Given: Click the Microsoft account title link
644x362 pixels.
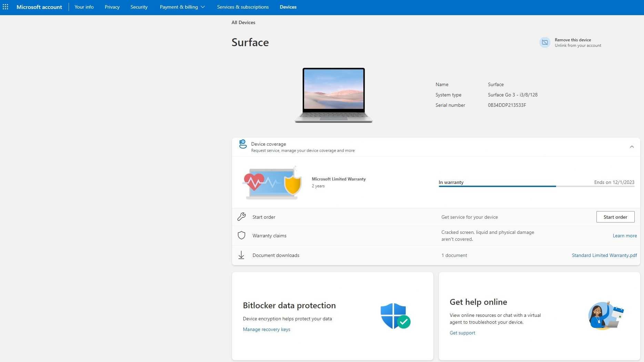Looking at the screenshot, I should (39, 7).
